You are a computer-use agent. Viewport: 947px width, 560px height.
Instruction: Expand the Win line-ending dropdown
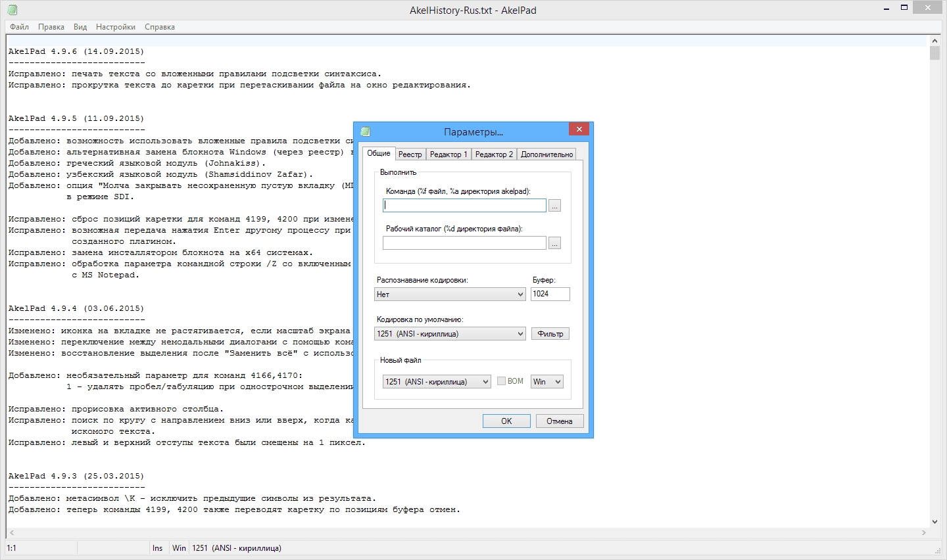tap(547, 382)
